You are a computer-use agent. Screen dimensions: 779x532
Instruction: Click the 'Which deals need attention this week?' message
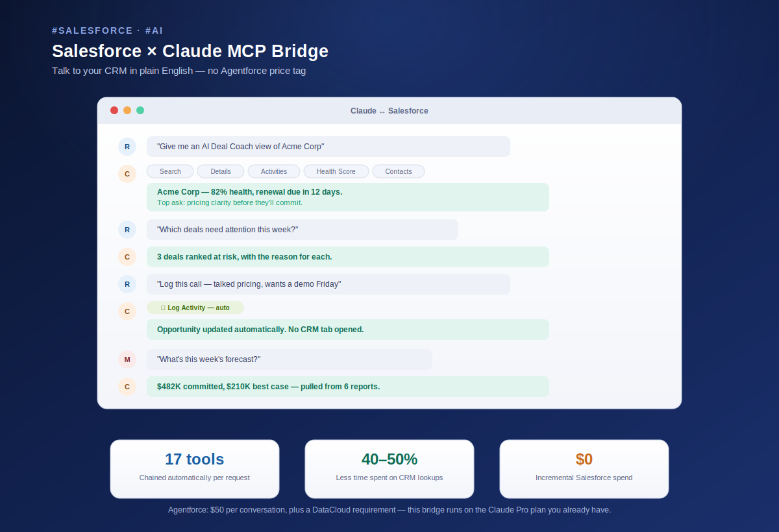tap(303, 230)
